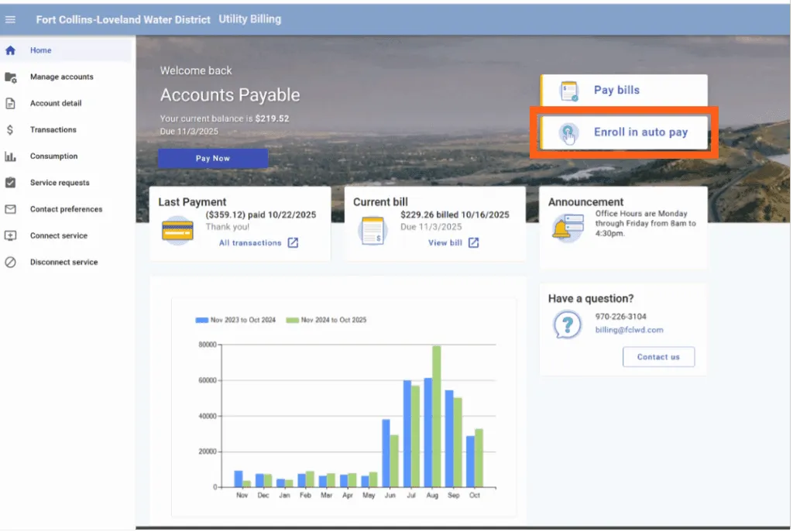Click the billing@fclwd.com email link
793x532 pixels.
coord(629,330)
